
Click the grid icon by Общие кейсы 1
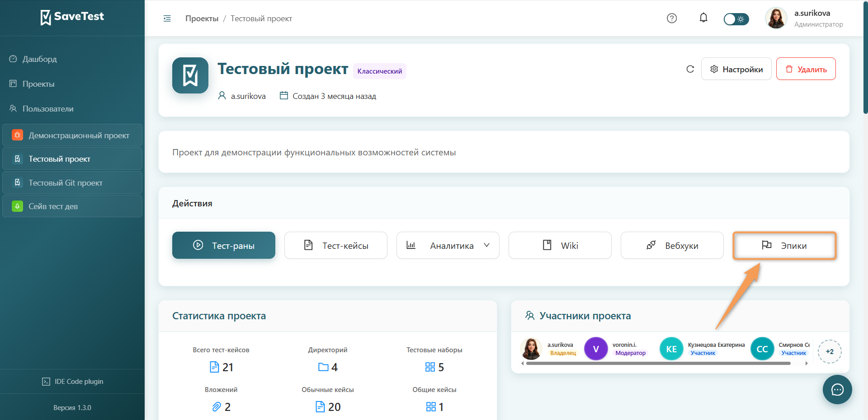[431, 407]
